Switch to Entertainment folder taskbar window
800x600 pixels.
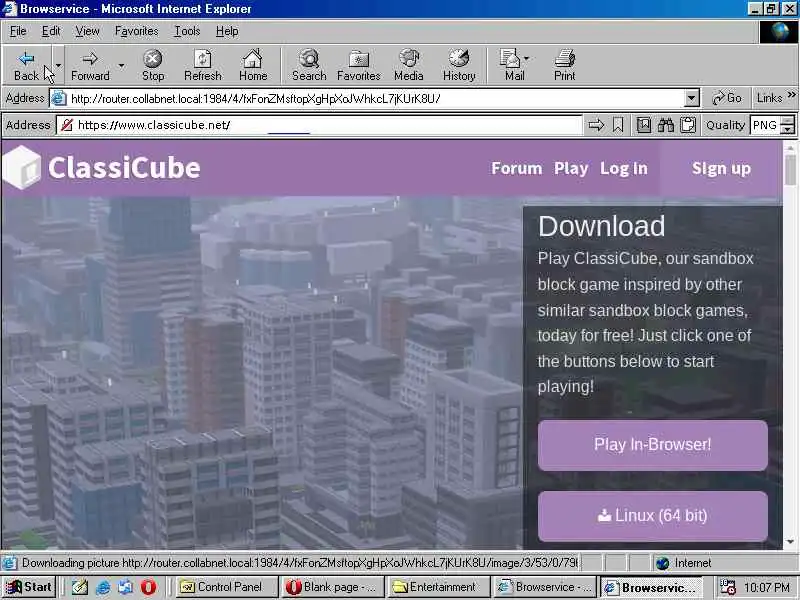pos(439,587)
